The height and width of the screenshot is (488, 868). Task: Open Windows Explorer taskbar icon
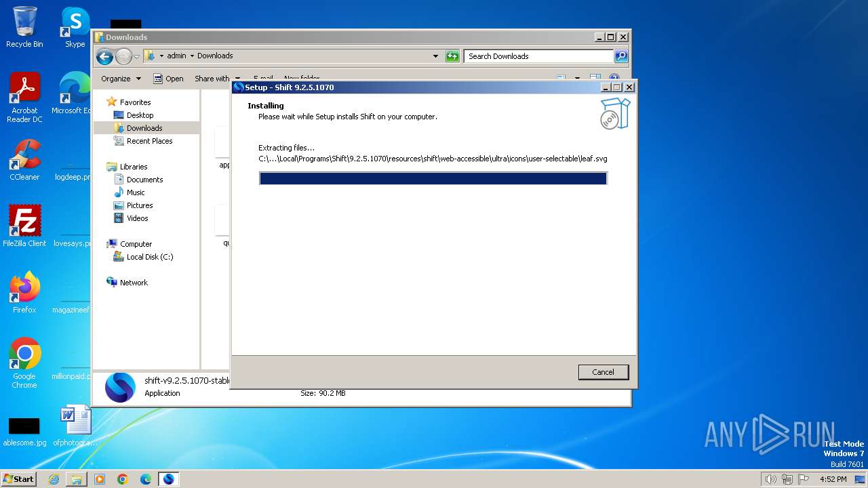coord(77,479)
